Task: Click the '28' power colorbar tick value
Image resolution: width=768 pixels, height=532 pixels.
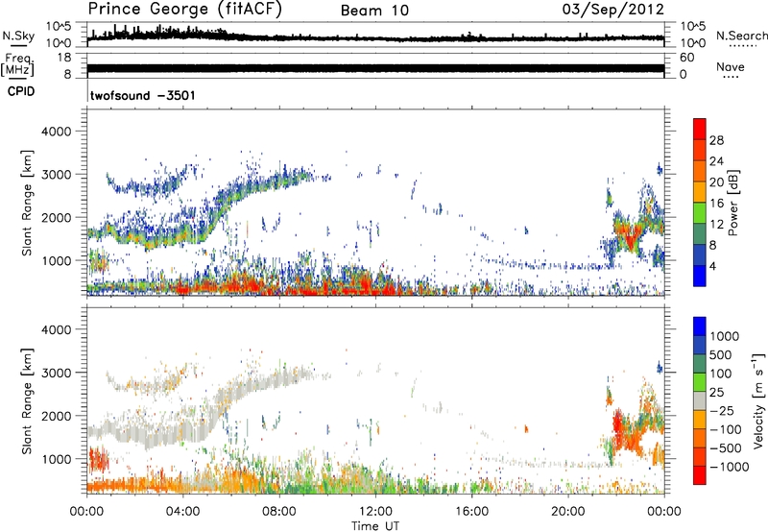Action: pyautogui.click(x=716, y=140)
